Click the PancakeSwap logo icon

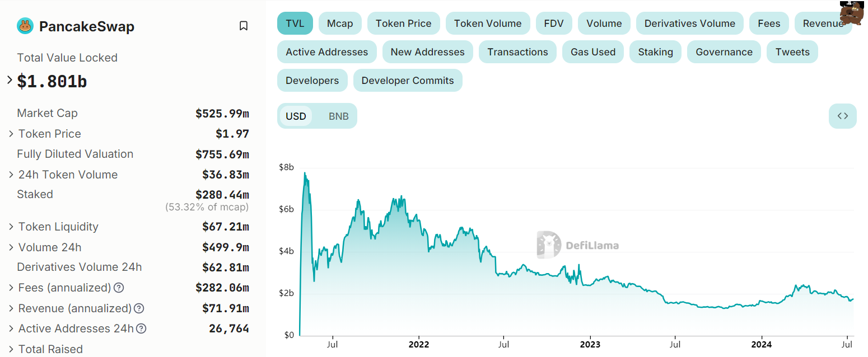click(x=25, y=26)
